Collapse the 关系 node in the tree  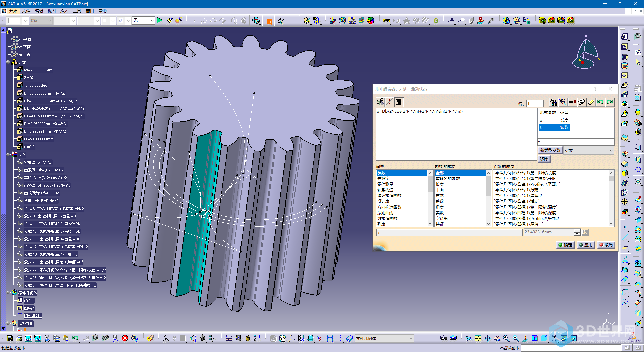(8, 155)
